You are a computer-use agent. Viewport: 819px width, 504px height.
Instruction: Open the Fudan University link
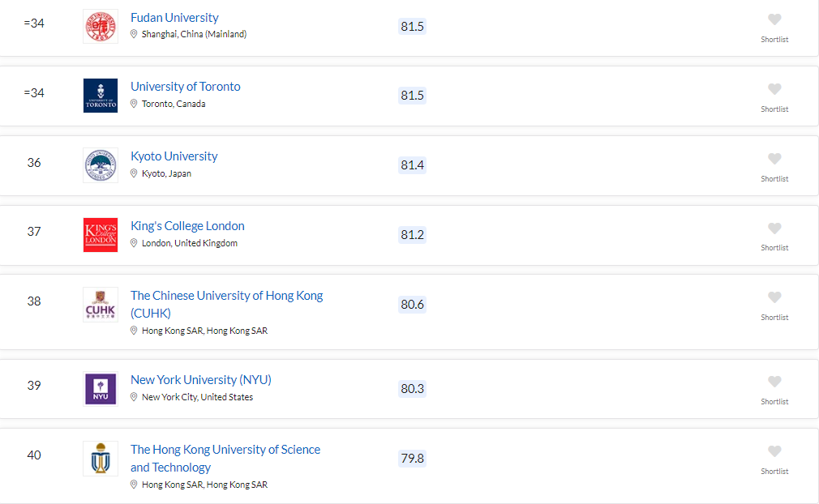pos(174,18)
